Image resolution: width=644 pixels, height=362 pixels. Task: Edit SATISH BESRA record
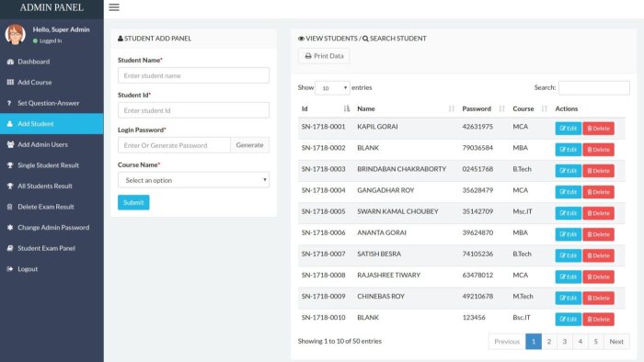568,255
